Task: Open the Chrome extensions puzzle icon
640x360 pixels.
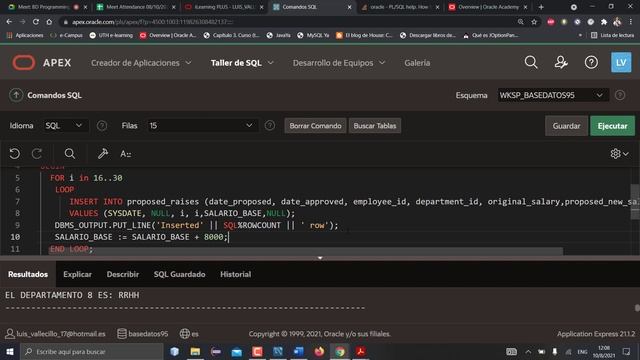Action: [604, 22]
